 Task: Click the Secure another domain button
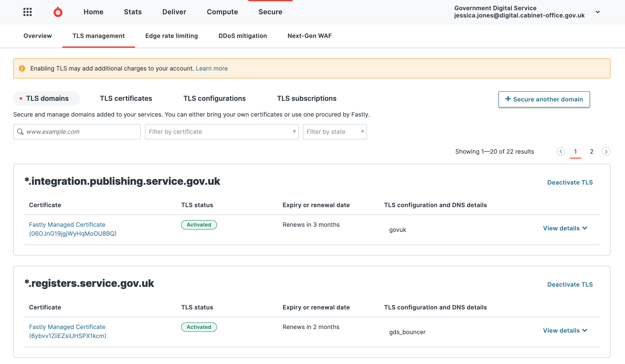544,99
